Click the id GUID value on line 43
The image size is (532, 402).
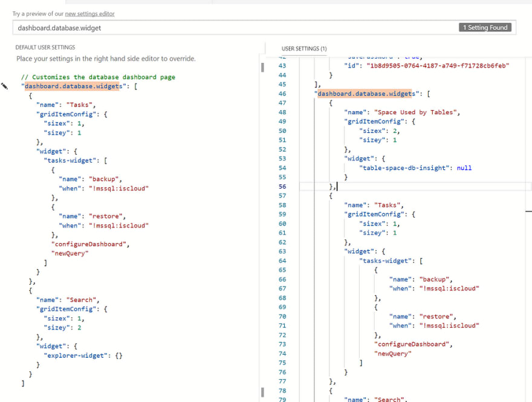[x=438, y=66]
